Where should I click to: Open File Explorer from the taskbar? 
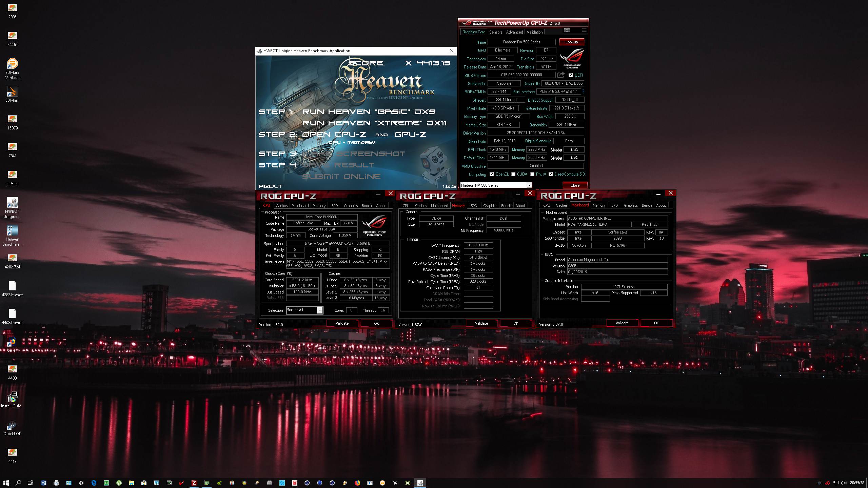[x=131, y=483]
